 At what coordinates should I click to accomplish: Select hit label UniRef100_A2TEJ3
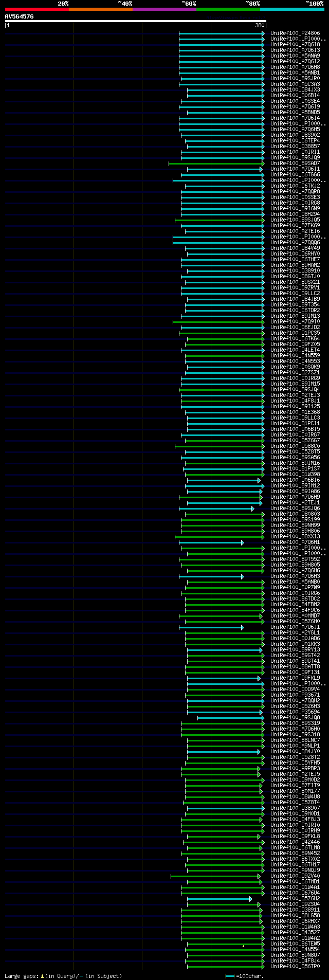coord(295,395)
